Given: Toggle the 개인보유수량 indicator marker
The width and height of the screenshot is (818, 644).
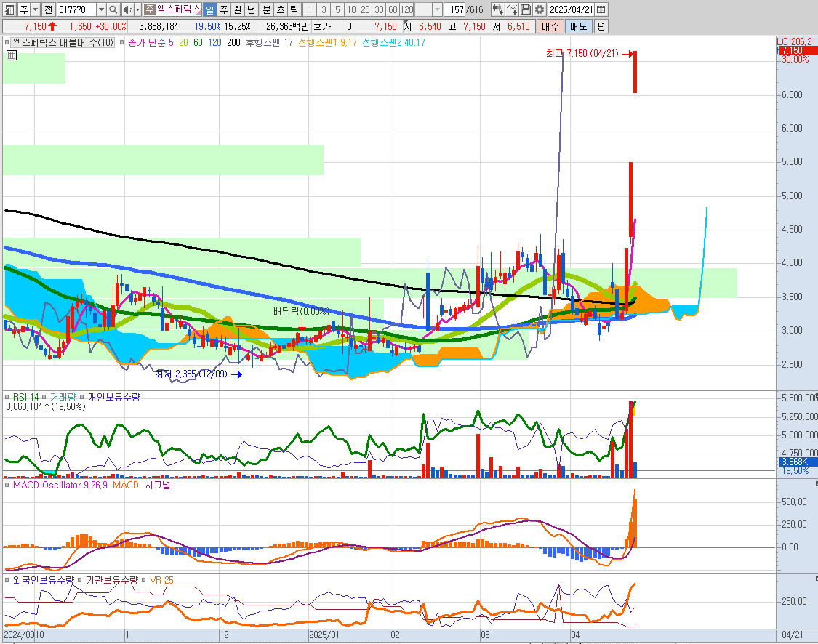Looking at the screenshot, I should [x=82, y=397].
